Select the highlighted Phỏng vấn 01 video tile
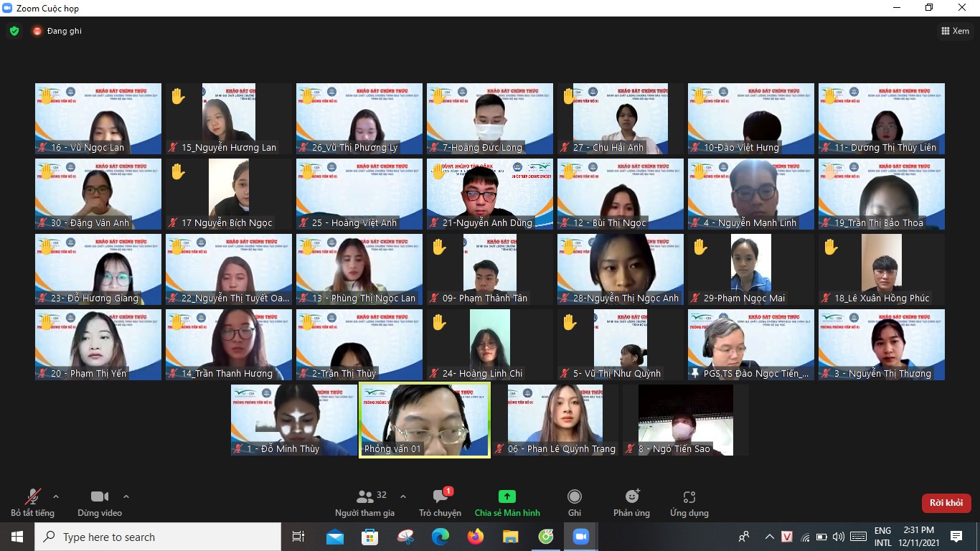The height and width of the screenshot is (551, 980). [424, 420]
